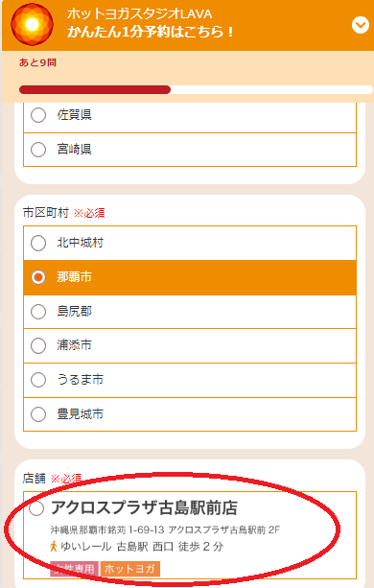
Task: Click the あと9問 remaining questions label
Action: (37, 62)
